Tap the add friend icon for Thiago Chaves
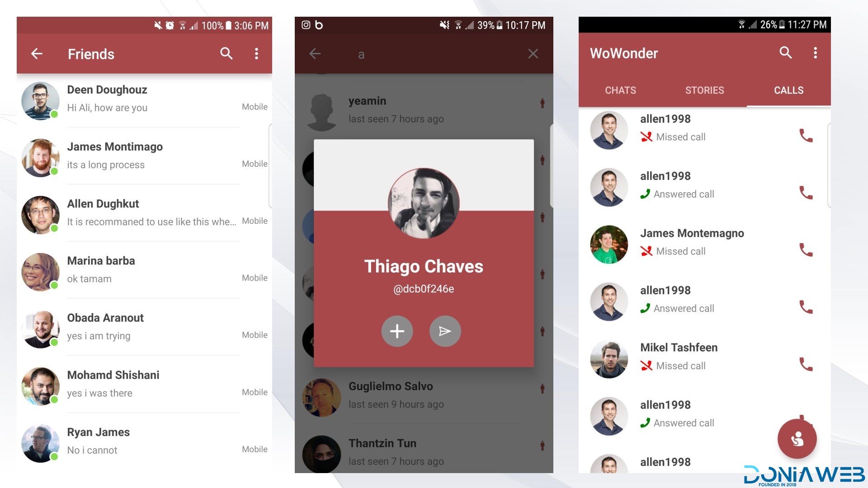868x488 pixels. coord(396,331)
